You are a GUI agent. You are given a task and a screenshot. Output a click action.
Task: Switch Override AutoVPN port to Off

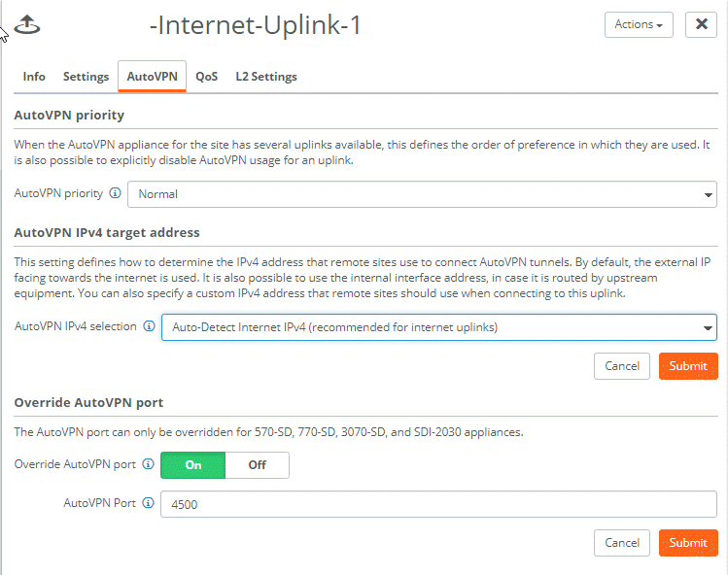click(x=258, y=465)
